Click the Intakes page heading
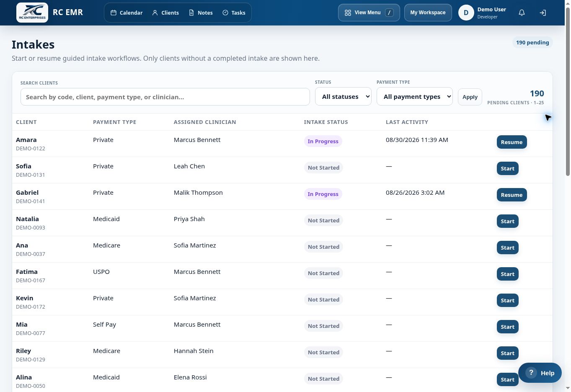The image size is (571, 392). coord(33,44)
